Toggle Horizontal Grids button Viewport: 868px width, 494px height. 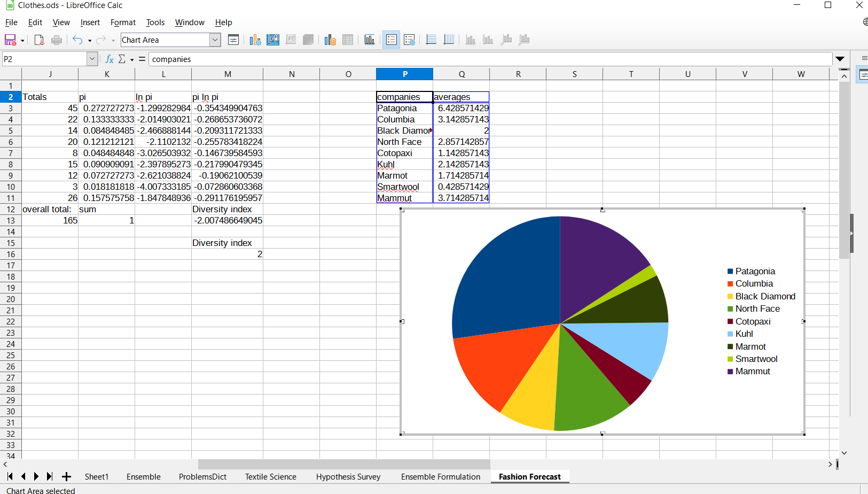click(431, 40)
